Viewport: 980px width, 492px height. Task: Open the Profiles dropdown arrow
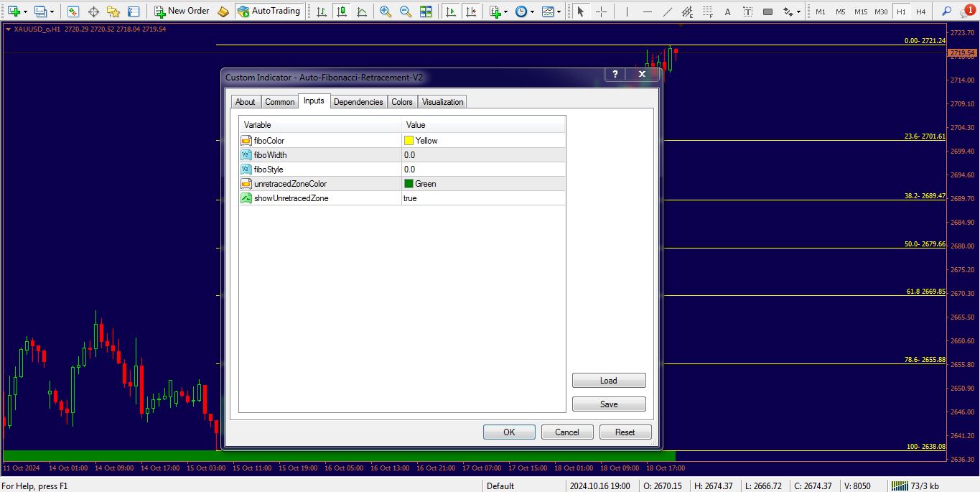coord(52,12)
